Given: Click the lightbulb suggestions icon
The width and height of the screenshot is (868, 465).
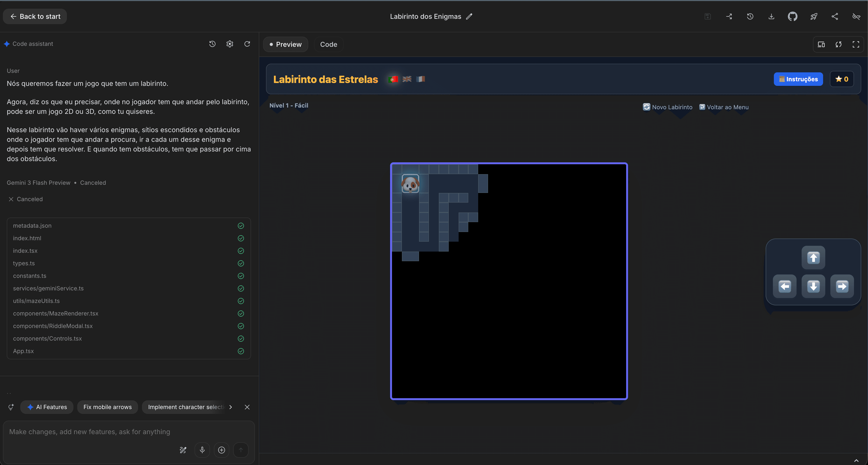Looking at the screenshot, I should (11, 407).
